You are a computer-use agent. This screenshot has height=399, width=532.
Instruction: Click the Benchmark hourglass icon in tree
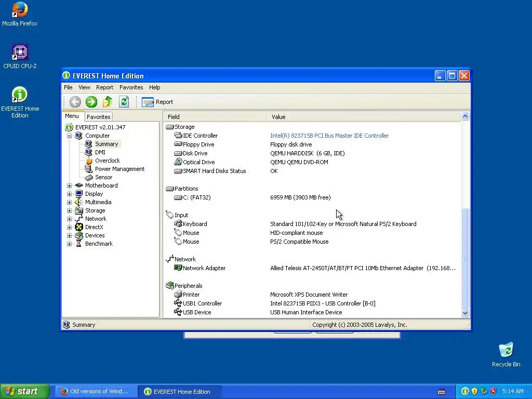pos(79,244)
